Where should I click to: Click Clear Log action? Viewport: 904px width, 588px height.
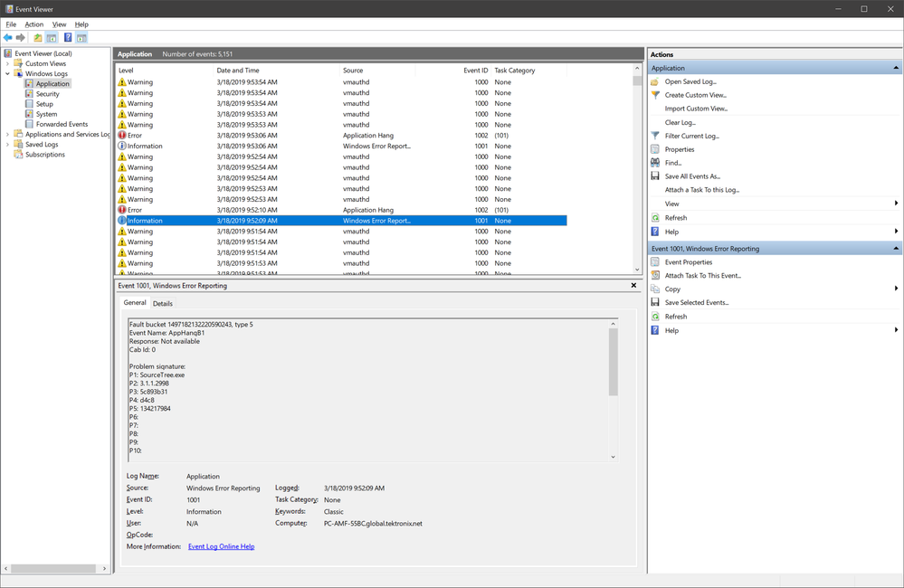click(x=680, y=122)
